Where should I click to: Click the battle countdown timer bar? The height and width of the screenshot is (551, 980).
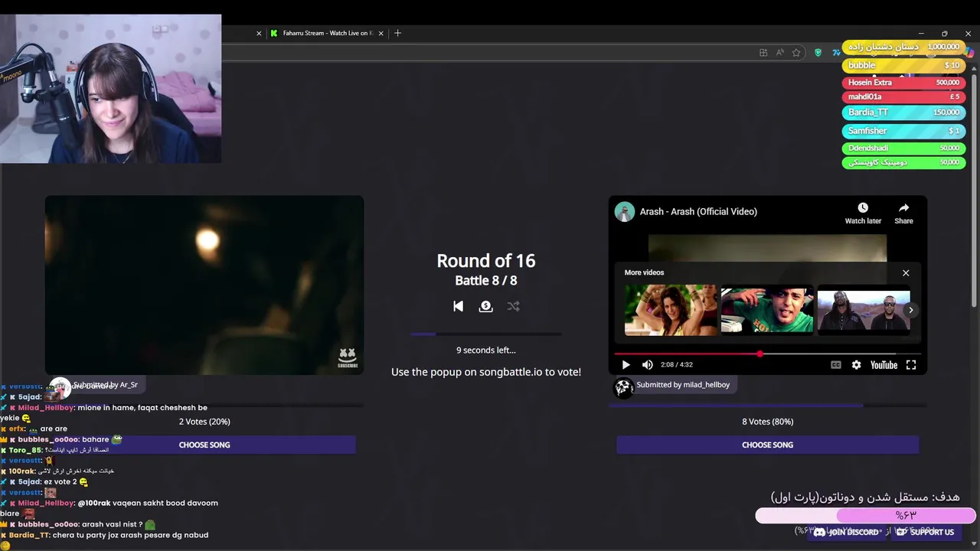[x=485, y=334]
